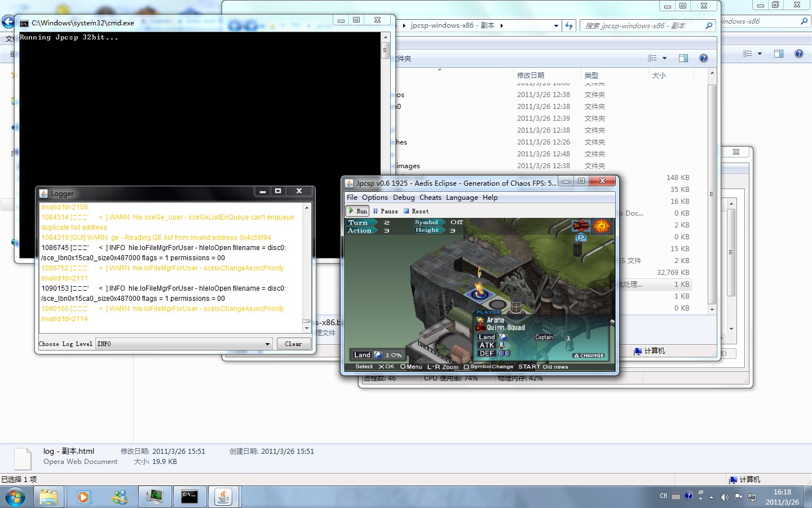Click the Start button Windows orb

pyautogui.click(x=15, y=497)
